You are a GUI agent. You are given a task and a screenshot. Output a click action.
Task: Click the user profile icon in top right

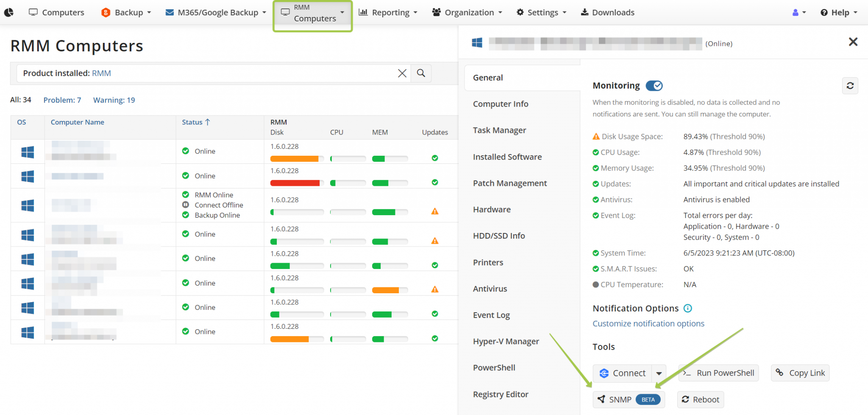click(796, 12)
